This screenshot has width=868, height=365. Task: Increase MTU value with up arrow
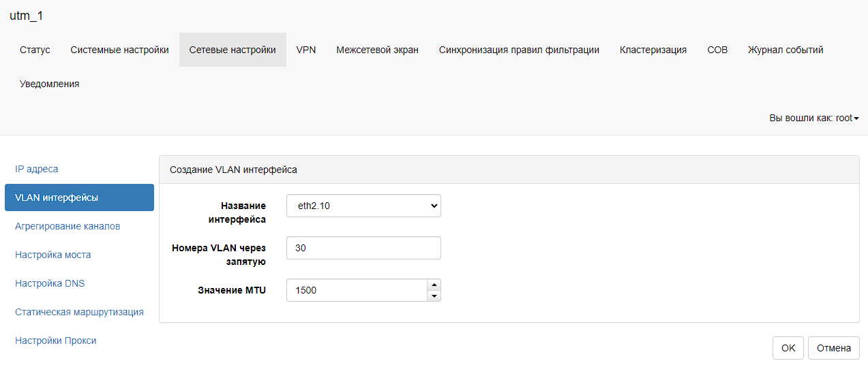coord(434,285)
